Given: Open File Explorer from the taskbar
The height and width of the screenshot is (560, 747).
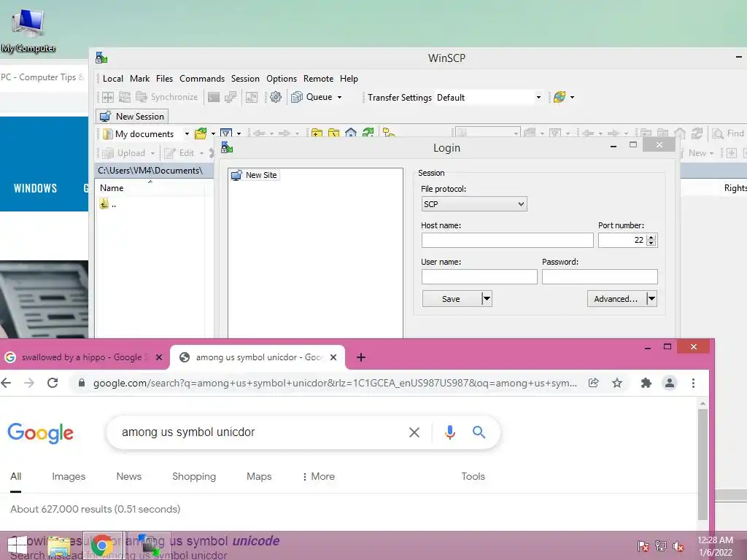Looking at the screenshot, I should (x=61, y=546).
